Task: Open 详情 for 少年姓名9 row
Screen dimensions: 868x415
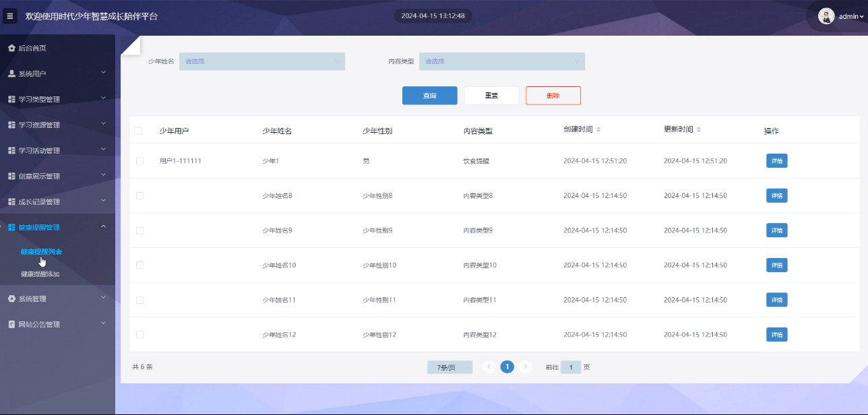Action: pyautogui.click(x=777, y=230)
